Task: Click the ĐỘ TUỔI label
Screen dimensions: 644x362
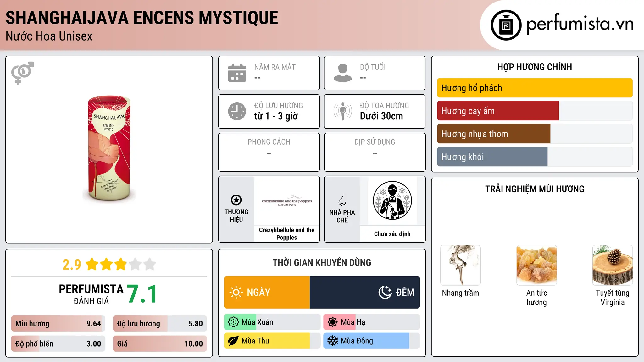Action: click(x=373, y=67)
